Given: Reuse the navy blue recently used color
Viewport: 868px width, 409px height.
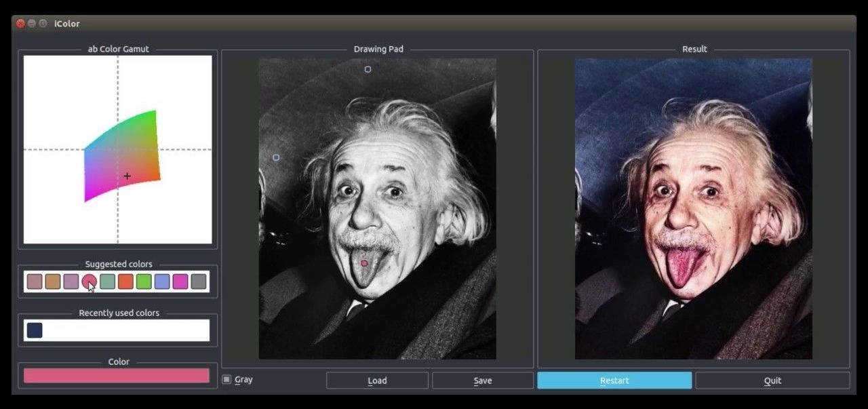Looking at the screenshot, I should coord(35,330).
